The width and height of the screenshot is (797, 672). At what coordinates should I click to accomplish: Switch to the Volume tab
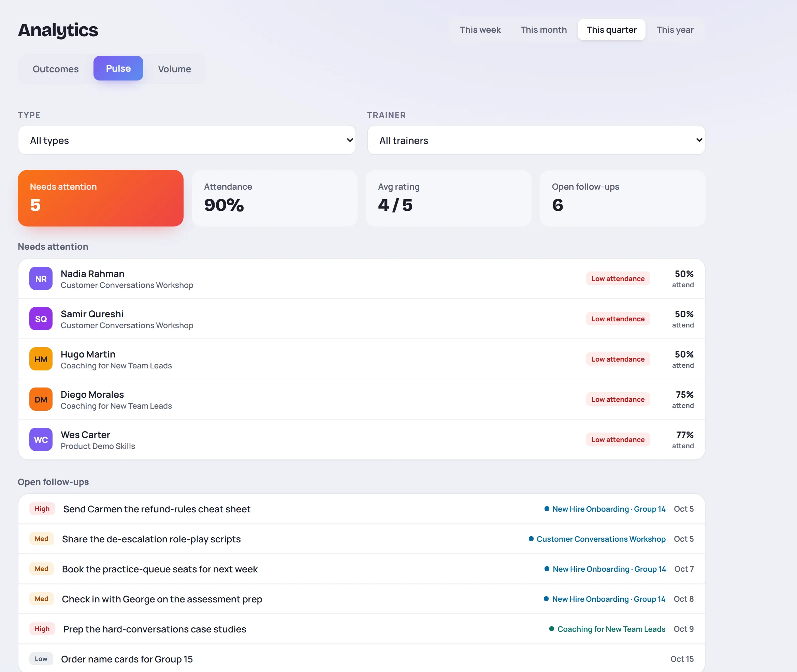pyautogui.click(x=174, y=69)
